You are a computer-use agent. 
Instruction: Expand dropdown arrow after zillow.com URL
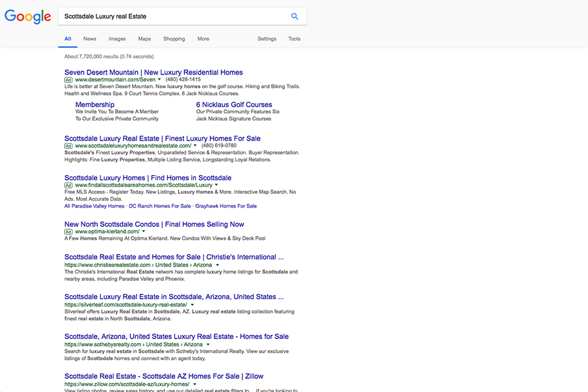(x=195, y=384)
